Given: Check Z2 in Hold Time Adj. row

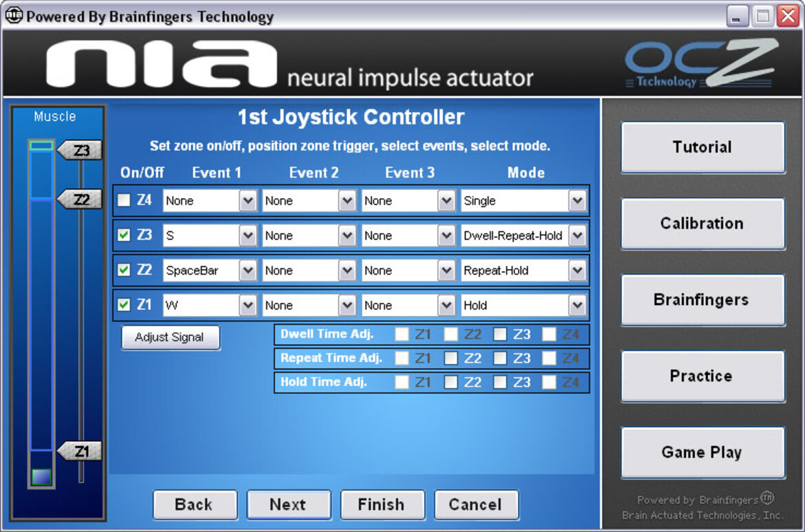Looking at the screenshot, I should (x=451, y=382).
